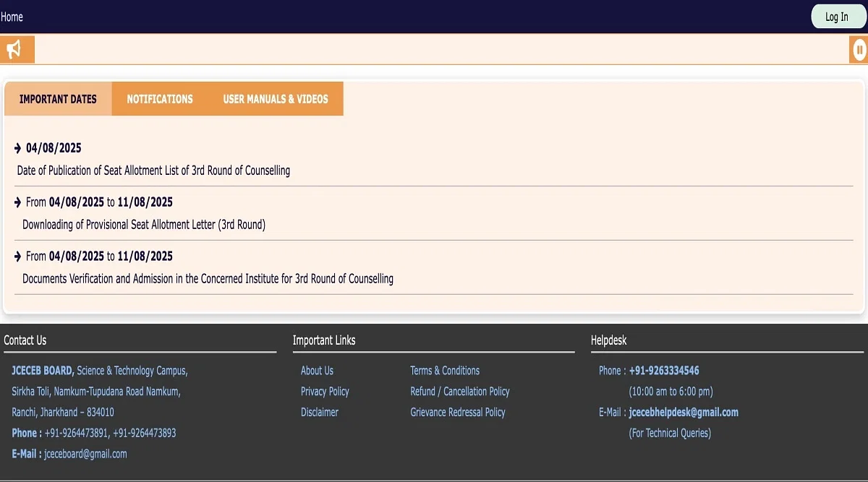
Task: Click the Helpdesk heading
Action: pyautogui.click(x=609, y=340)
